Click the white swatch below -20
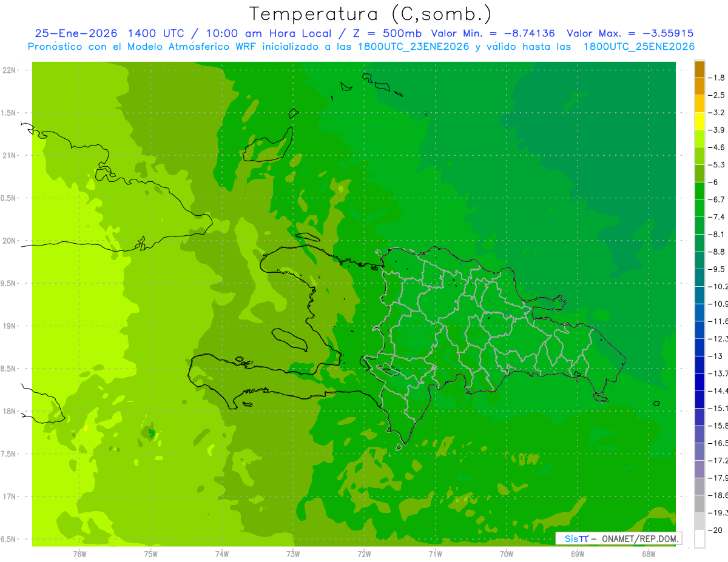 pyautogui.click(x=699, y=539)
